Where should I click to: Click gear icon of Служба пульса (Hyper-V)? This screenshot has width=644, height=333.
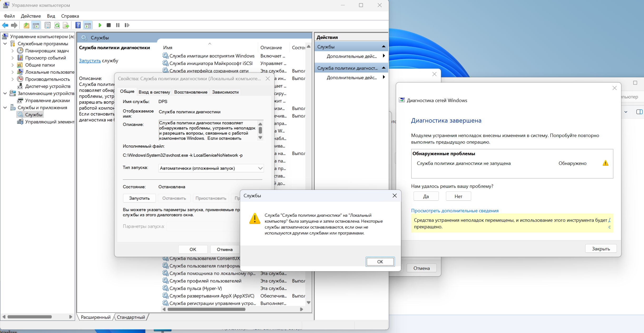tap(165, 288)
